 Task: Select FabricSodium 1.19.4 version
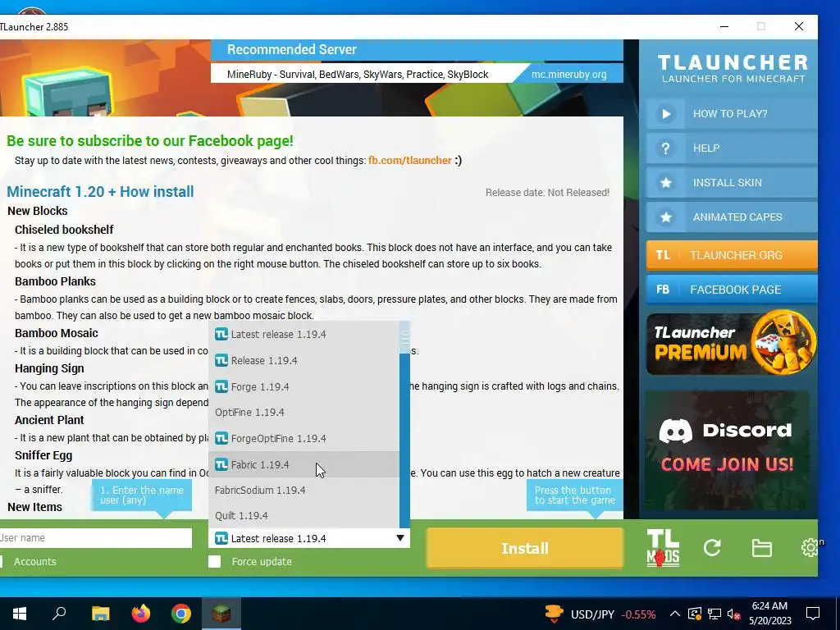pyautogui.click(x=304, y=491)
